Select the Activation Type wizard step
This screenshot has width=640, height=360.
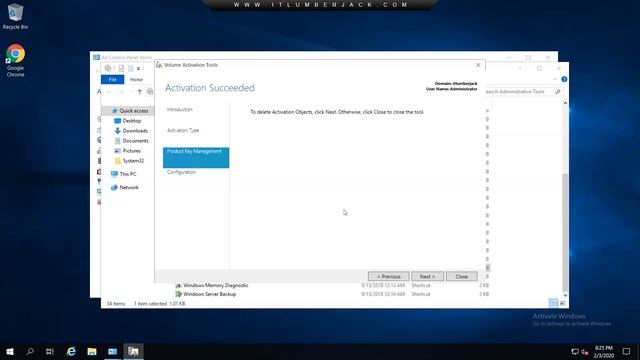tap(183, 130)
